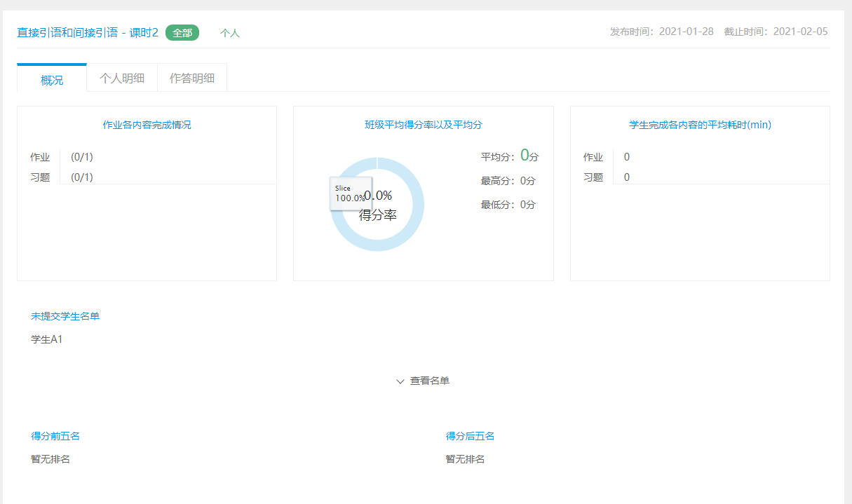Click the 作业各内容完成情况 panel heading
852x504 pixels.
point(147,125)
